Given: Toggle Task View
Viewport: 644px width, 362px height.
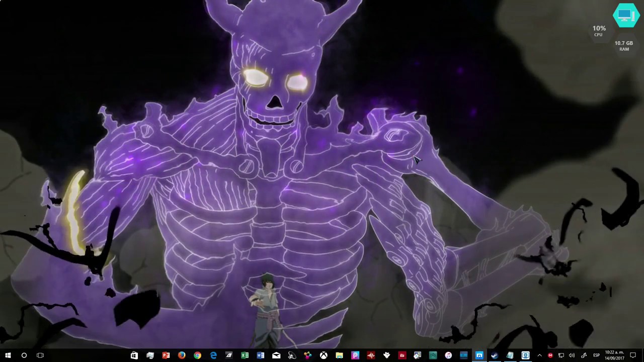Looking at the screenshot, I should click(x=40, y=356).
